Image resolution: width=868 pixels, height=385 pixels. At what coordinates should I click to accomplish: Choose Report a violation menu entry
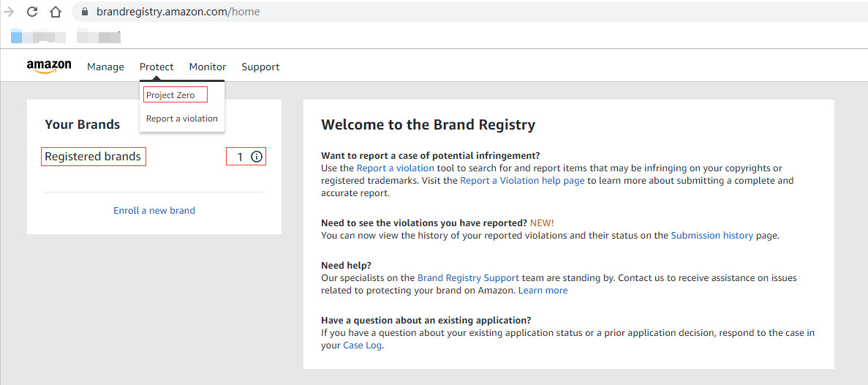(181, 119)
